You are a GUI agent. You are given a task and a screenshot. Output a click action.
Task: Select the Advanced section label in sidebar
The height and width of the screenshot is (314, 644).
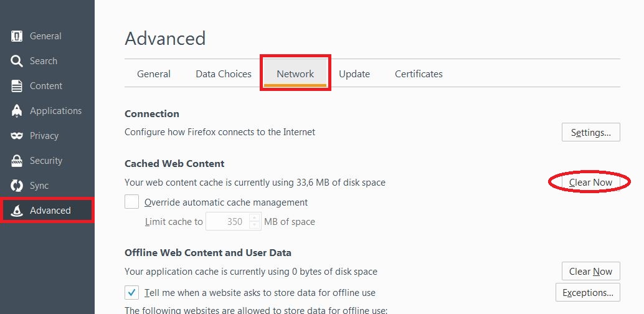click(x=50, y=211)
